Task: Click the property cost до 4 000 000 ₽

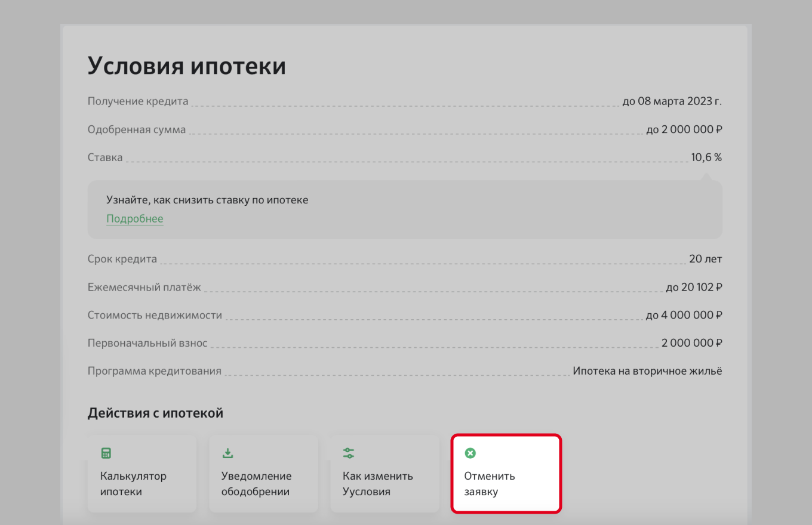Action: click(684, 315)
